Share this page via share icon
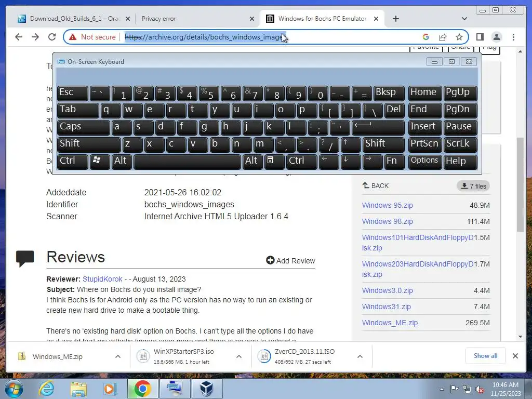This screenshot has width=532, height=399. point(443,37)
